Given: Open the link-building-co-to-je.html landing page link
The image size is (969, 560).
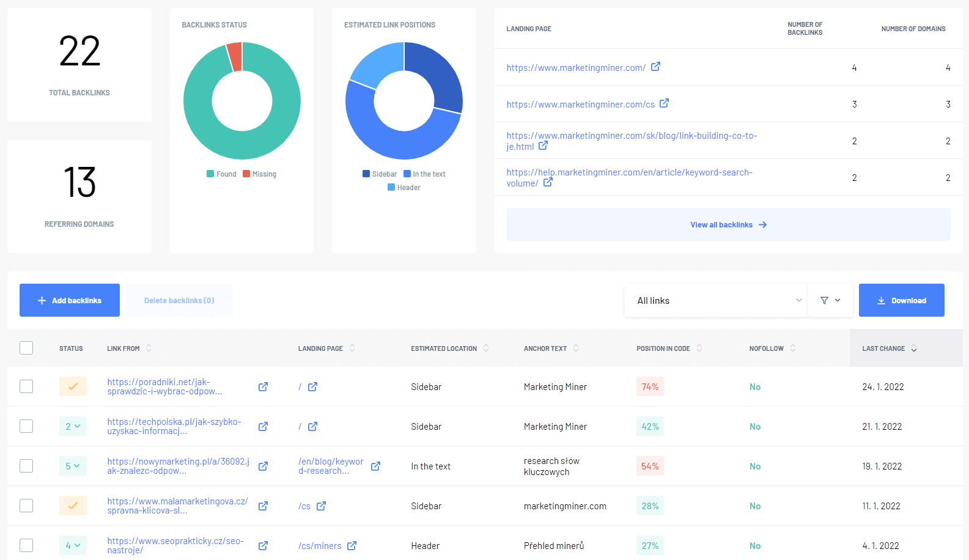Looking at the screenshot, I should [x=632, y=141].
